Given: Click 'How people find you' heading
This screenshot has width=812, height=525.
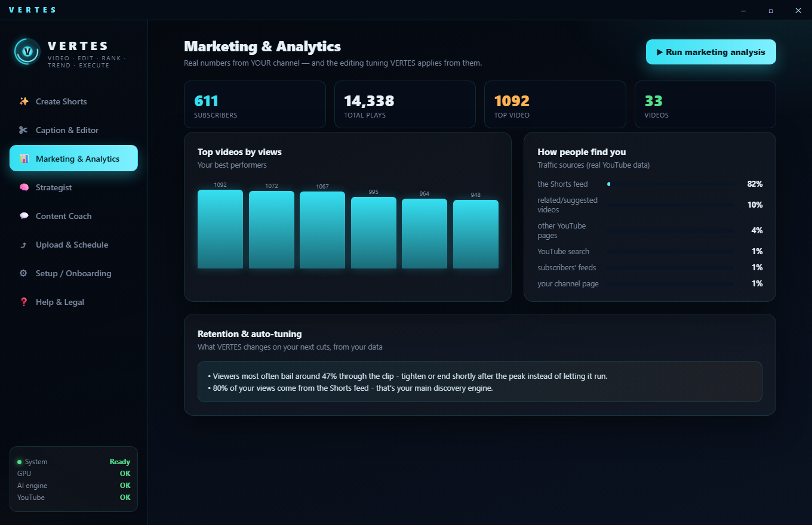Looking at the screenshot, I should (x=582, y=152).
